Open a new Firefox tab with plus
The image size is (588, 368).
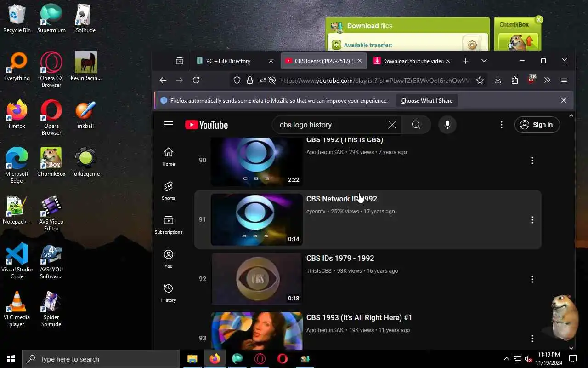(465, 61)
